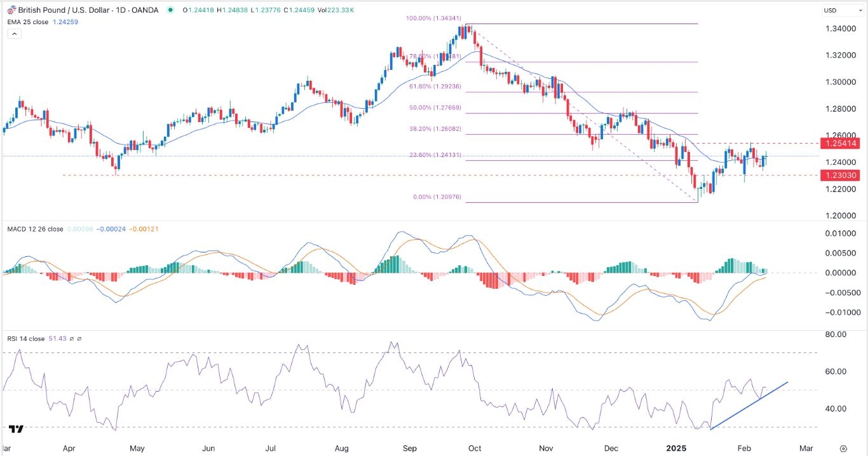This screenshot has width=868, height=456.
Task: Click the Oct marker on the time axis
Action: point(475,448)
